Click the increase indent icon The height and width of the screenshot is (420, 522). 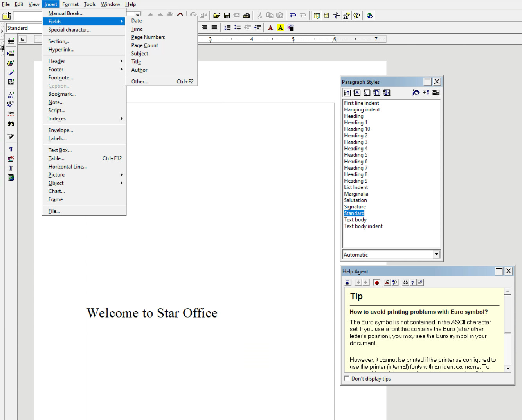click(257, 27)
